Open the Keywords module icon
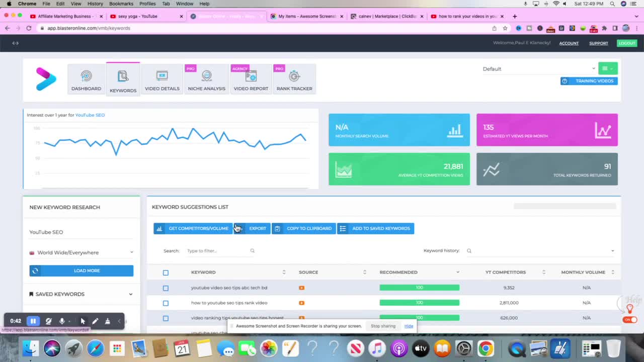This screenshot has width=644, height=362. 123,79
